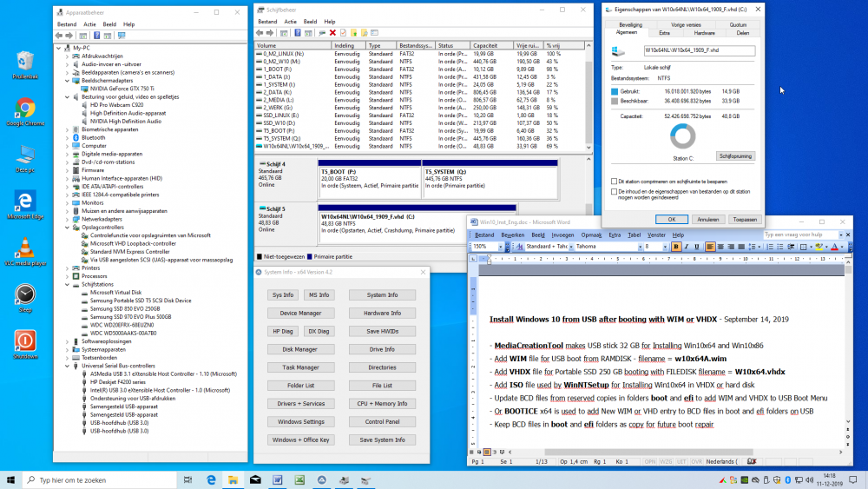Click the red X delete icon in Schijfbeheer toolbar
The height and width of the screenshot is (489, 868).
332,33
